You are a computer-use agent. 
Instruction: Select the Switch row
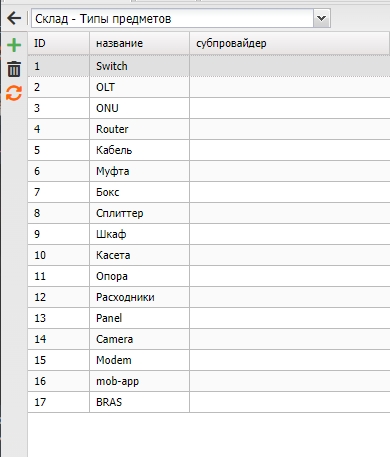point(209,66)
